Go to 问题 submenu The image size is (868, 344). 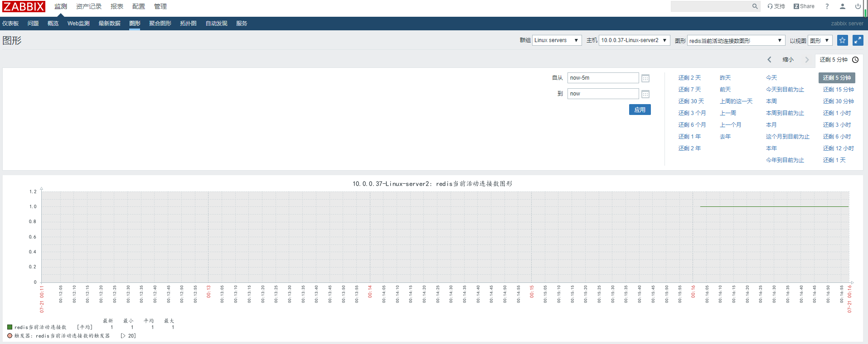pos(33,24)
